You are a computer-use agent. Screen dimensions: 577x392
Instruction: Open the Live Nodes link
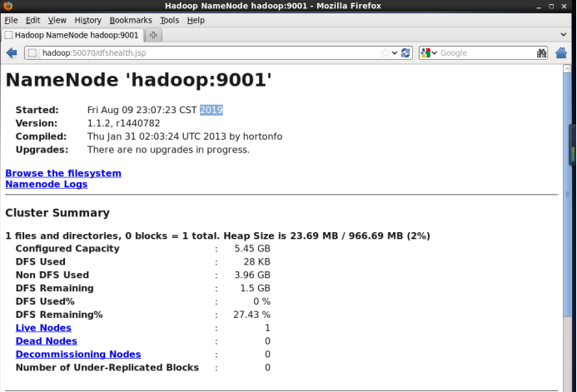click(x=43, y=328)
